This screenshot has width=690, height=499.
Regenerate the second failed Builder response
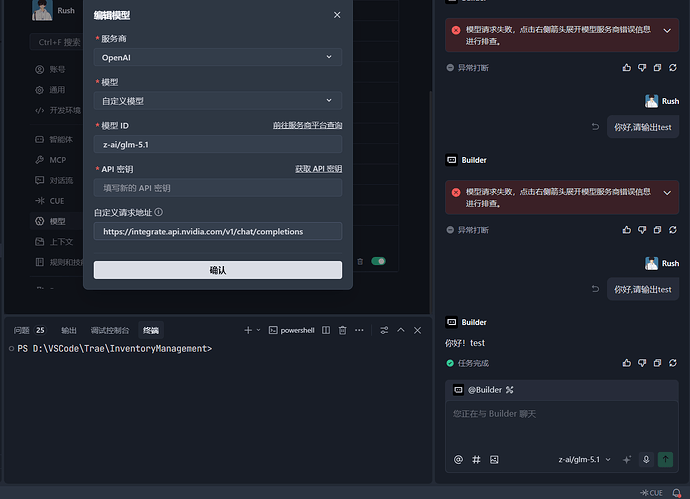673,230
